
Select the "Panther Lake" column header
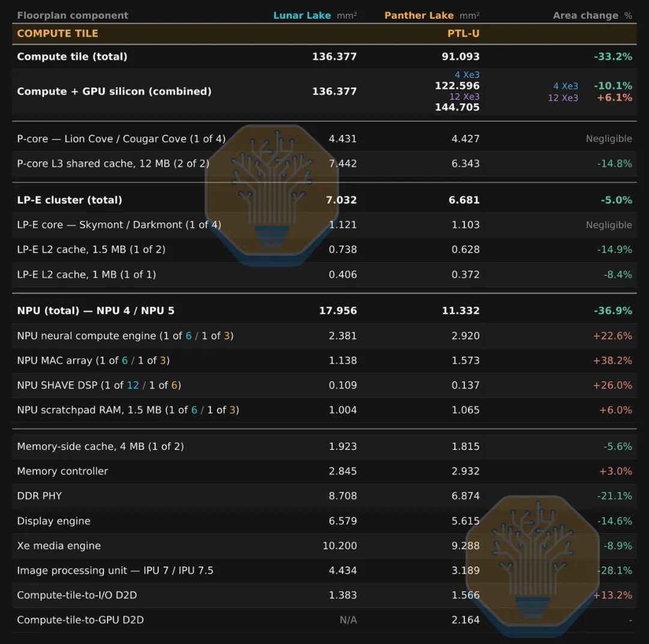pyautogui.click(x=419, y=15)
